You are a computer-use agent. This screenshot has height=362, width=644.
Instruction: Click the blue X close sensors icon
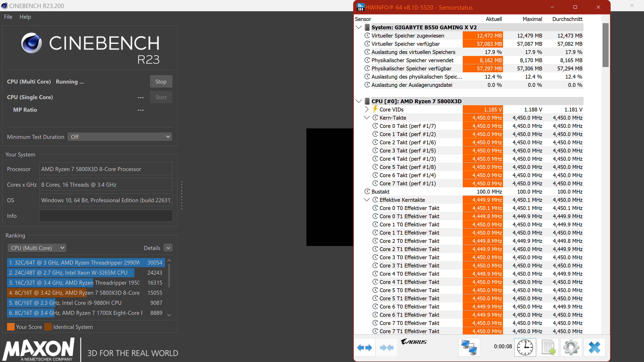(x=594, y=347)
